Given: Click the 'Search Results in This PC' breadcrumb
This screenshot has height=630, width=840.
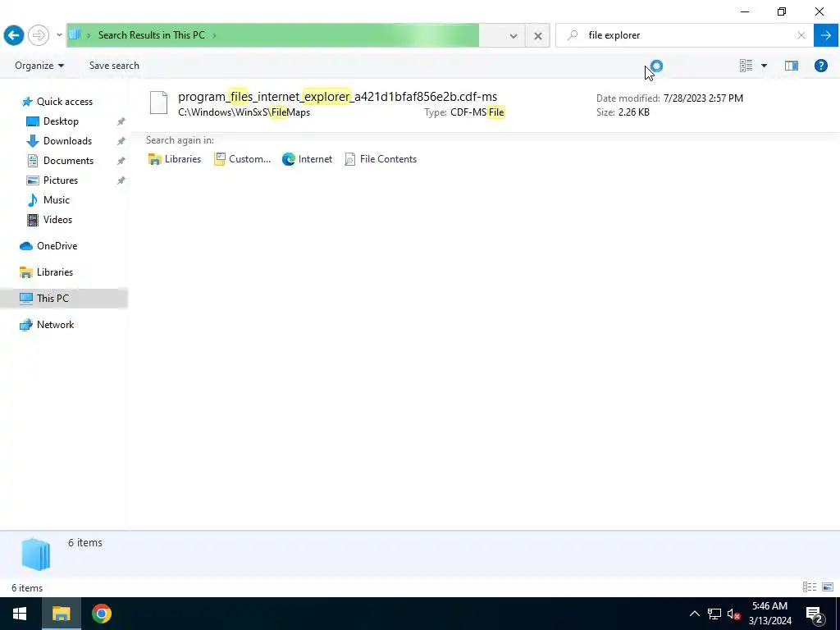Looking at the screenshot, I should [152, 35].
